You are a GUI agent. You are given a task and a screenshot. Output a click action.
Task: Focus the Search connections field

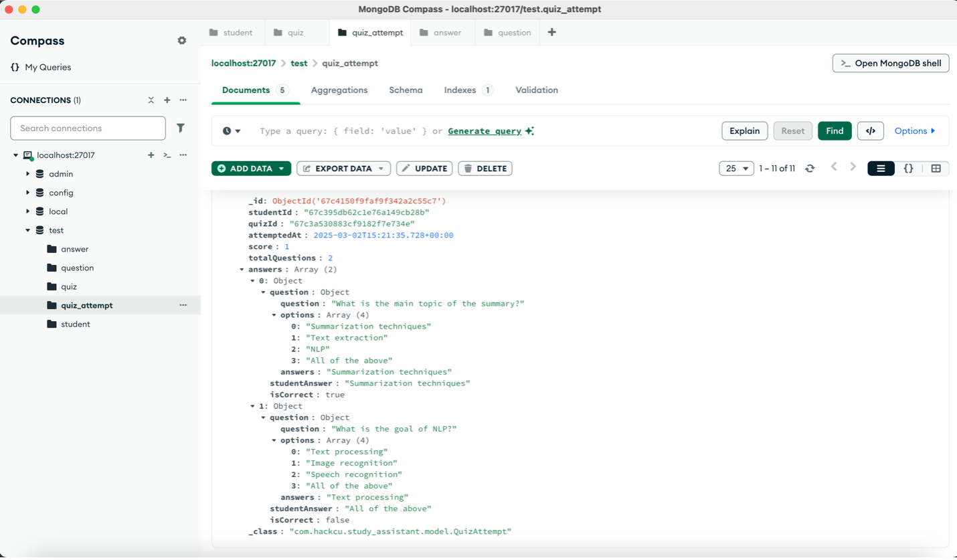(x=88, y=128)
